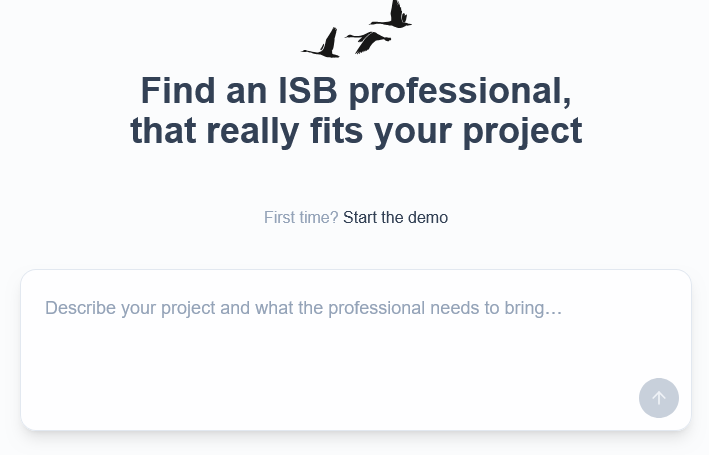Screen dimensions: 709x455
Task: Click the word "Start" in the demo link
Action: pyautogui.click(x=360, y=217)
